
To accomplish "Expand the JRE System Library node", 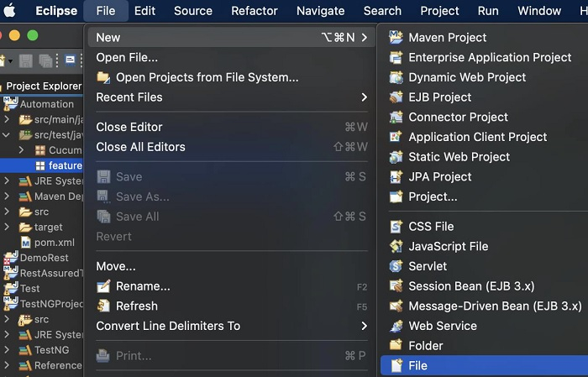I will tap(8, 181).
